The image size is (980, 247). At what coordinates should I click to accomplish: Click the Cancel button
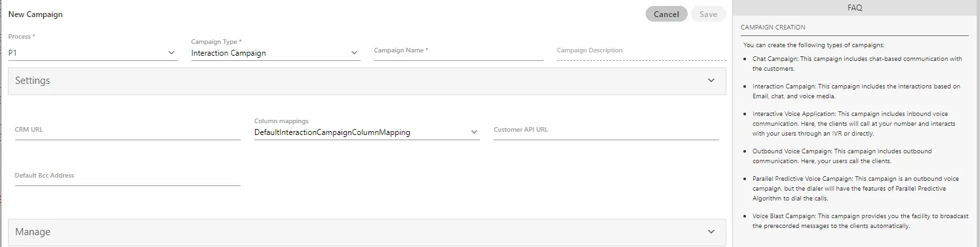pyautogui.click(x=666, y=14)
